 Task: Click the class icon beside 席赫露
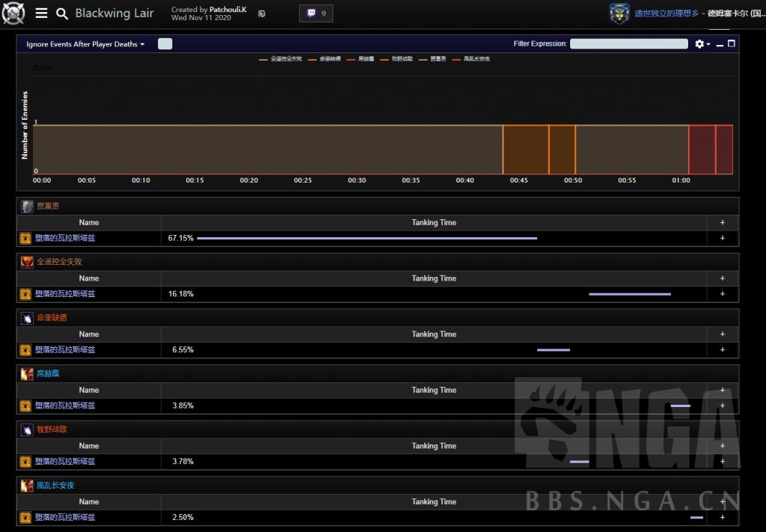(x=27, y=373)
